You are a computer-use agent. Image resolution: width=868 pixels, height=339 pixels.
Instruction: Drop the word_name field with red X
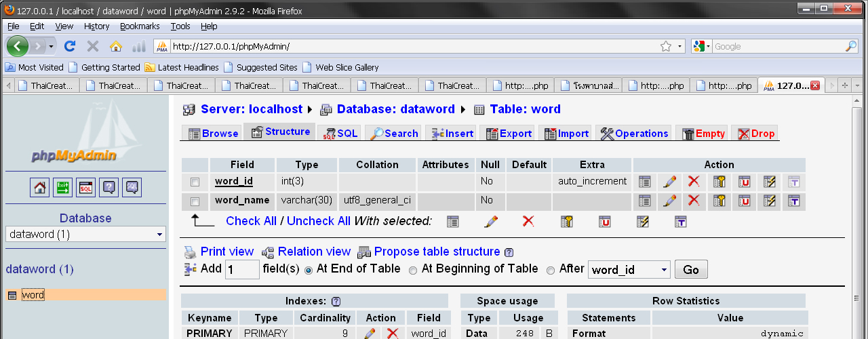click(x=694, y=201)
